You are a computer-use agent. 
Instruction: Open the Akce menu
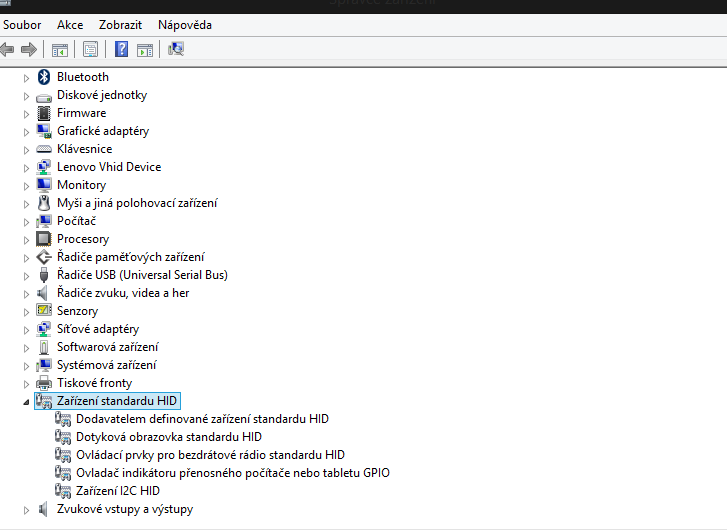click(x=70, y=25)
